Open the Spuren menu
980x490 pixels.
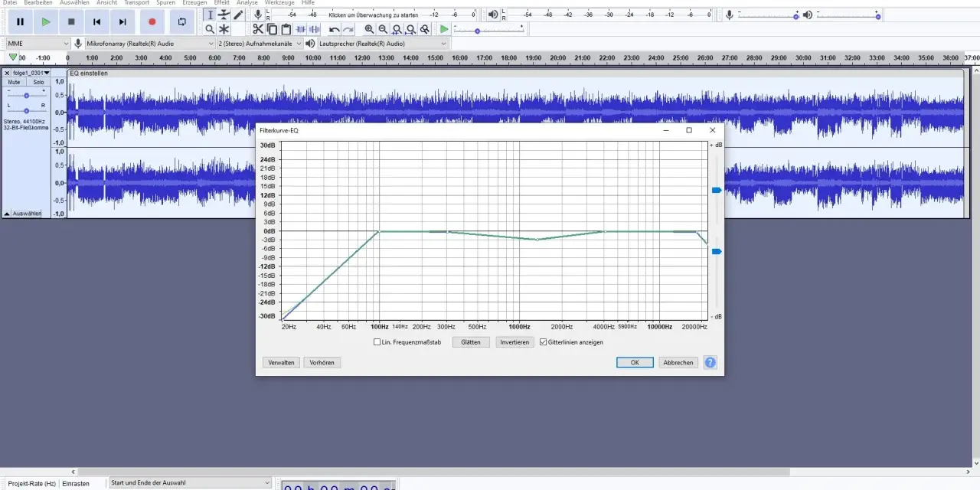point(165,3)
